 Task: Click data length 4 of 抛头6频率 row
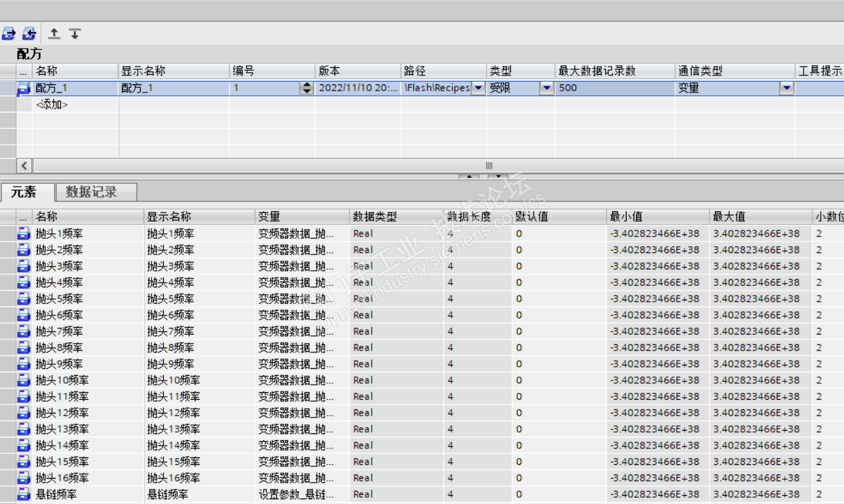coord(478,315)
